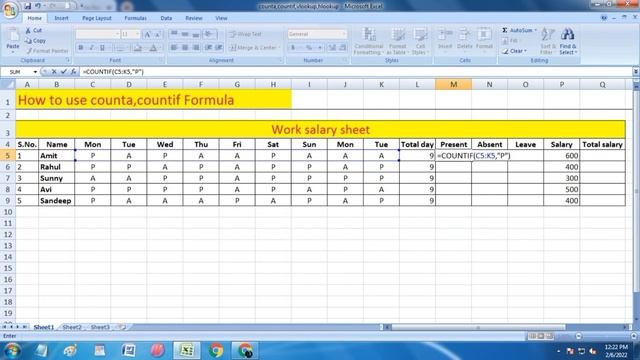Switch to the Page Layout tab
Screen dimensions: 640x360
pos(97,18)
